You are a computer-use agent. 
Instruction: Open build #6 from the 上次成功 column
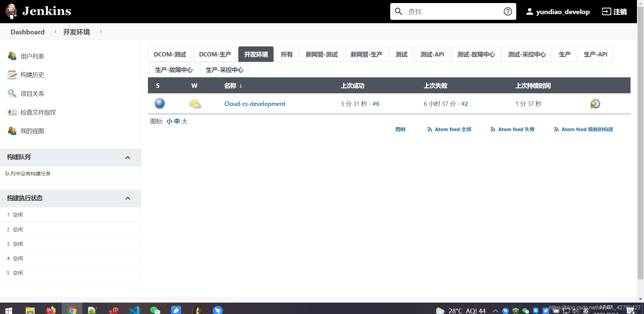click(x=376, y=104)
